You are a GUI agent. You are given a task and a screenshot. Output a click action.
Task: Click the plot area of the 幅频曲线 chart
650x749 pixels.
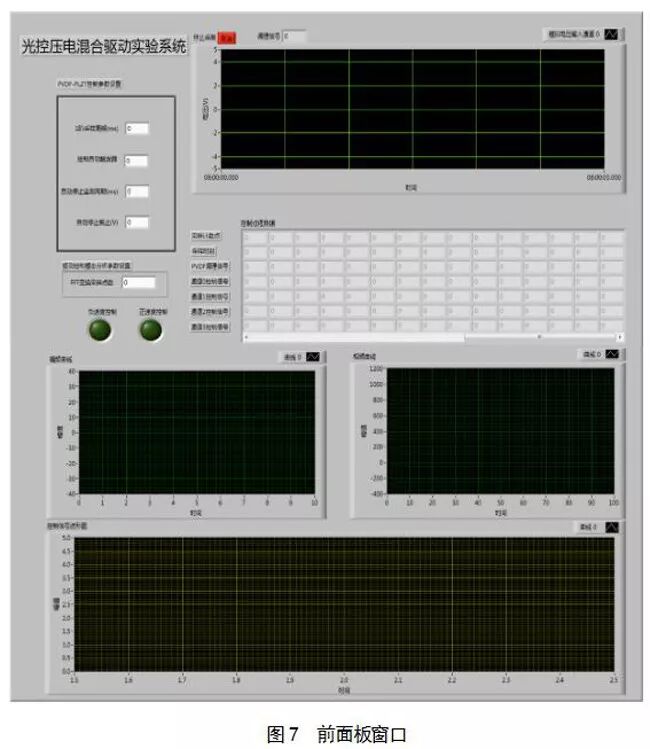click(196, 432)
